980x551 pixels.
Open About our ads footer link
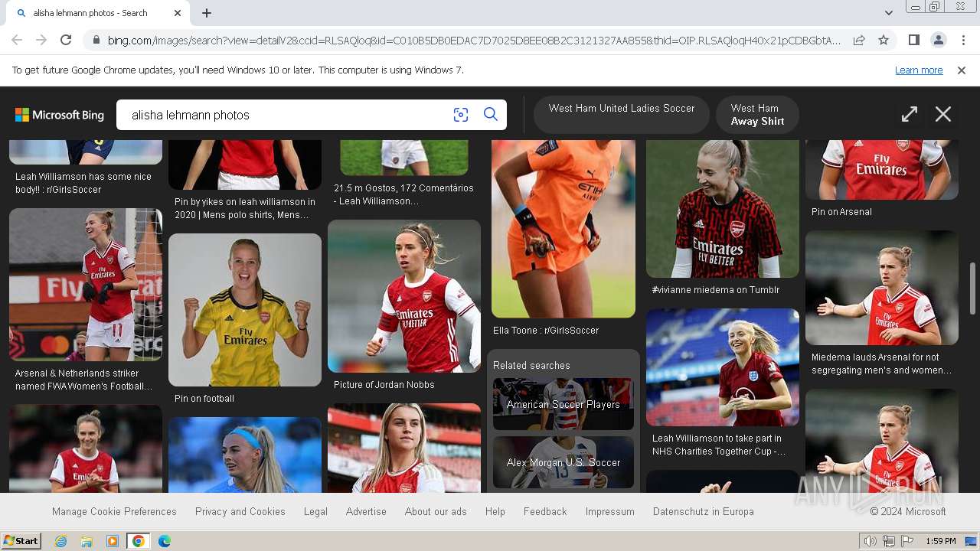[x=436, y=511]
